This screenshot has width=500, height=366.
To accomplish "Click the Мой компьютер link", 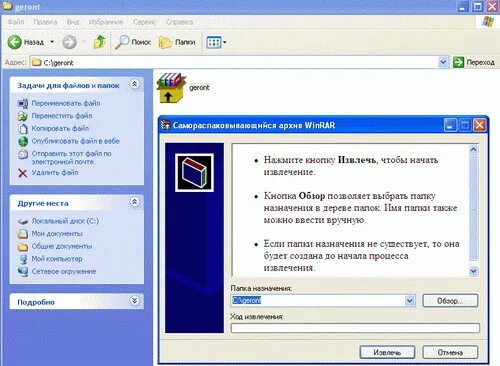I will (x=57, y=259).
